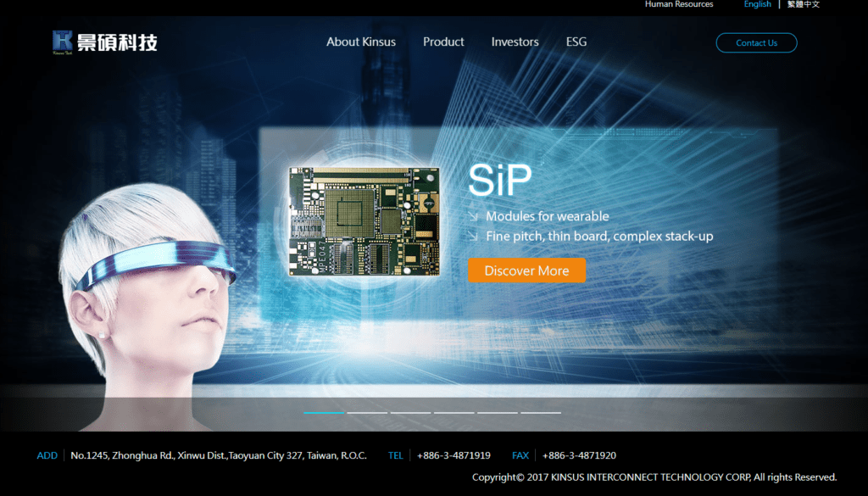Click the arrow icon beside Modules for wearable
Image resolution: width=868 pixels, height=496 pixels.
click(474, 217)
